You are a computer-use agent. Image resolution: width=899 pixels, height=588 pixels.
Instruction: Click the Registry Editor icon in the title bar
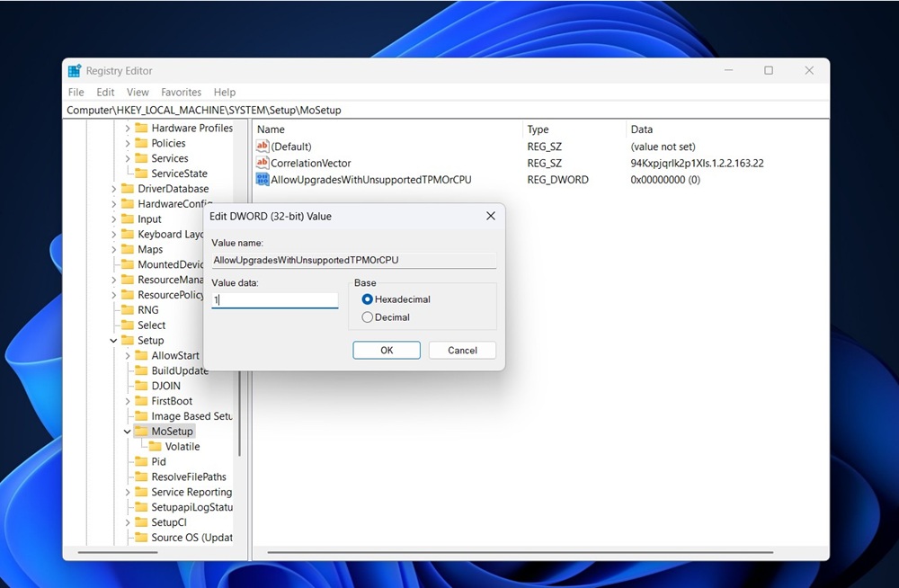click(x=75, y=70)
